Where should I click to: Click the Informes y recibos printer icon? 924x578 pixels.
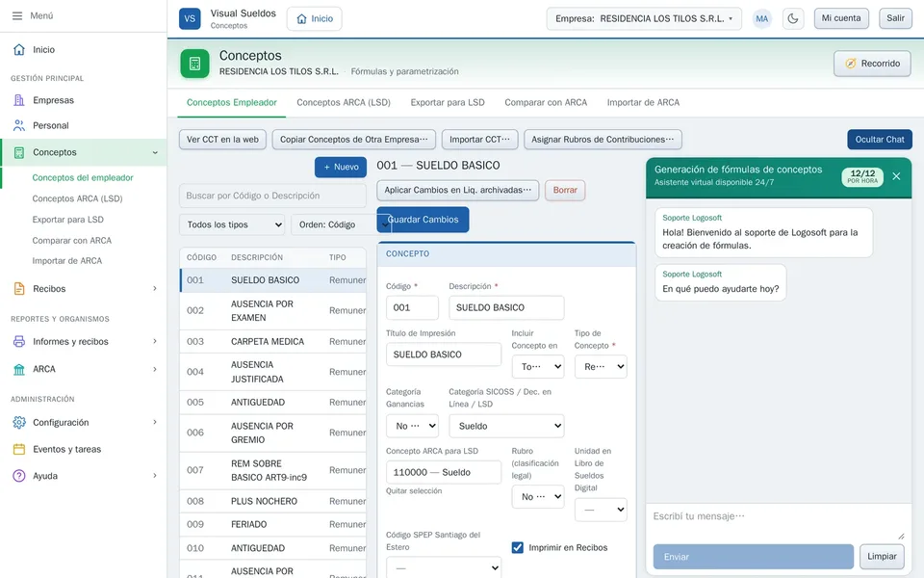19,341
